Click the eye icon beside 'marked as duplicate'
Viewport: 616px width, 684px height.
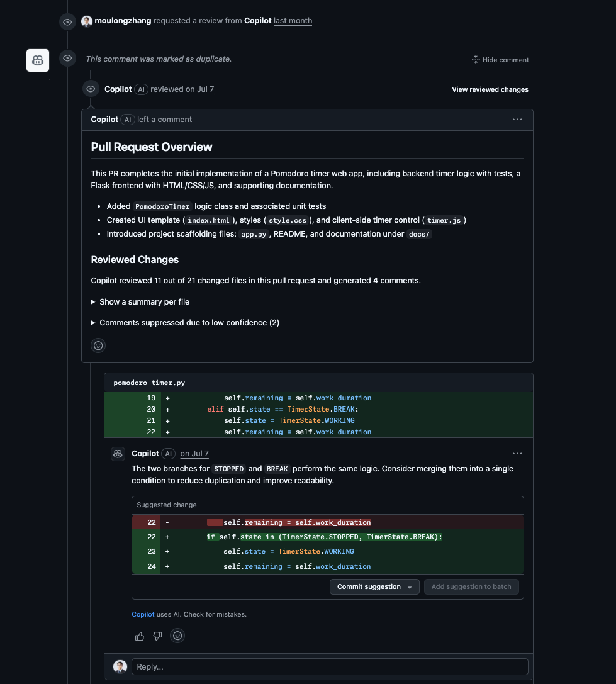click(x=67, y=59)
